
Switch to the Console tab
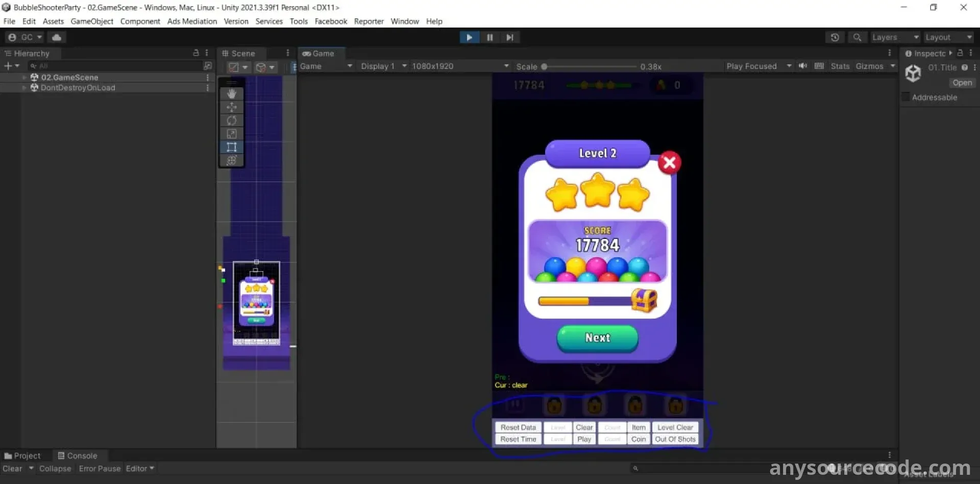(78, 455)
